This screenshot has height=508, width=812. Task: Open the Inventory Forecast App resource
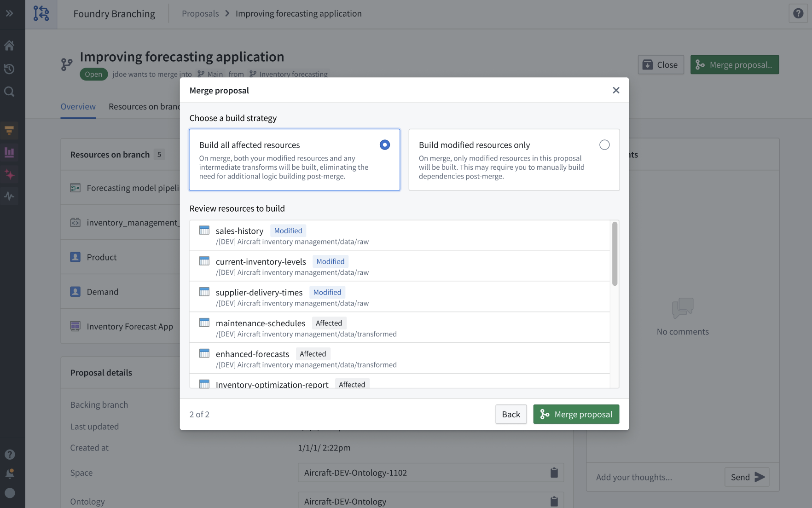point(130,326)
